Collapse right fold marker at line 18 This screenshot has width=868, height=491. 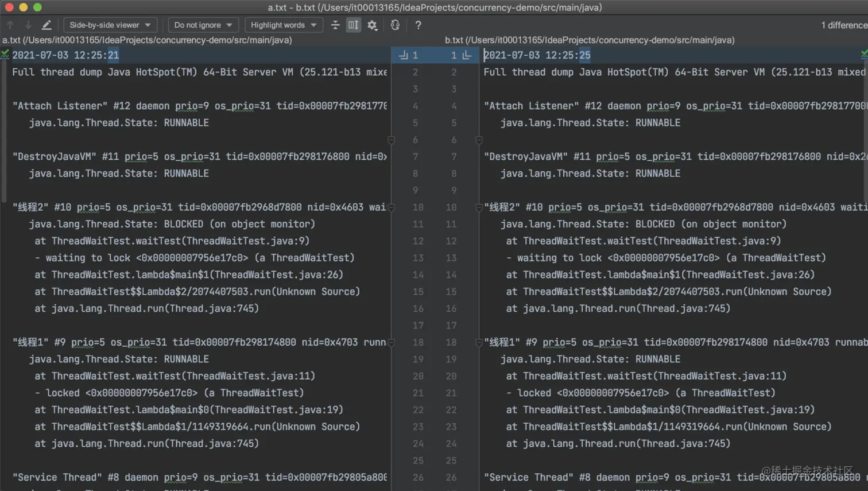click(x=479, y=342)
